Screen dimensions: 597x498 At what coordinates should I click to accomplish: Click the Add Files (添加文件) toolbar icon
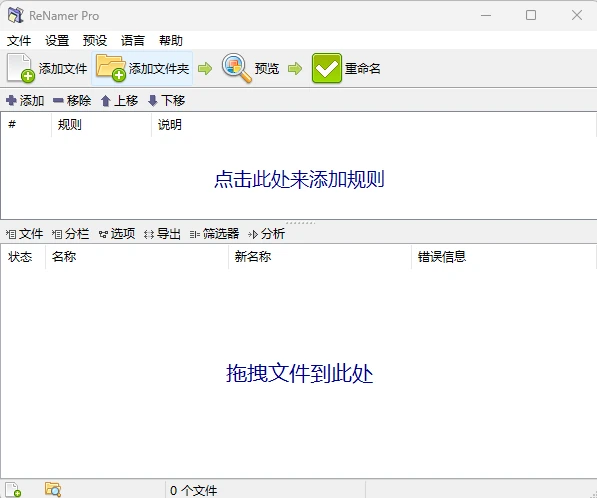click(21, 68)
